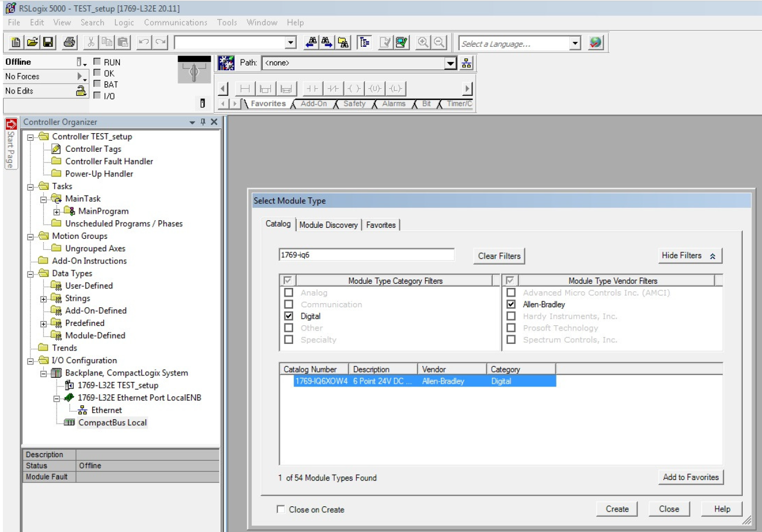Click the globe icon beside the language selector
Screen dimensions: 762x532
594,43
